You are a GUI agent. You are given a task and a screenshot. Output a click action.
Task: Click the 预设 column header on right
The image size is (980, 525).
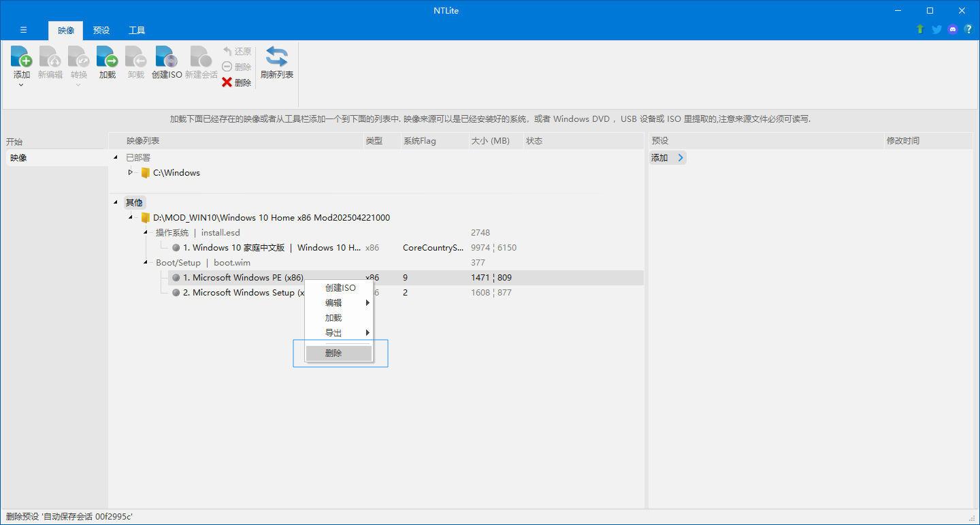tap(766, 141)
